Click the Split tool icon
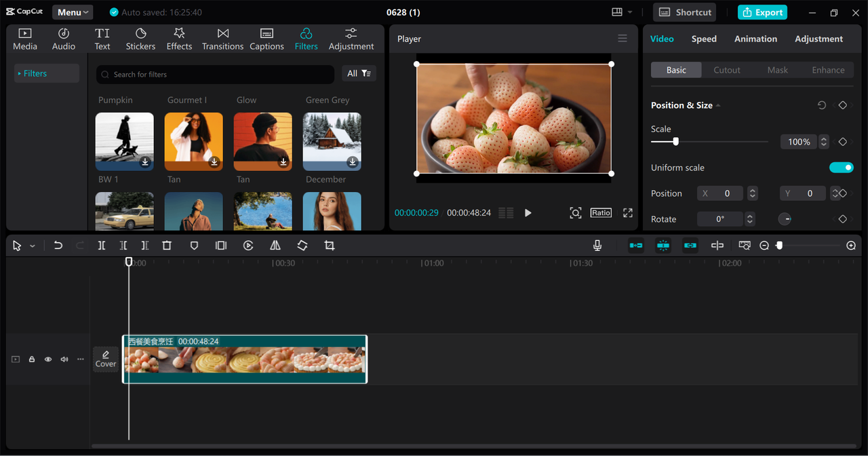The height and width of the screenshot is (456, 868). point(102,246)
